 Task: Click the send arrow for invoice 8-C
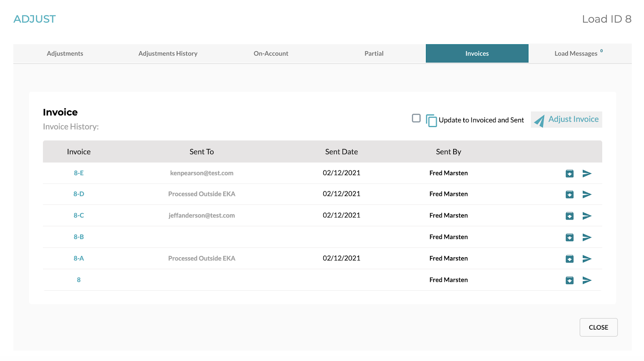tap(587, 216)
